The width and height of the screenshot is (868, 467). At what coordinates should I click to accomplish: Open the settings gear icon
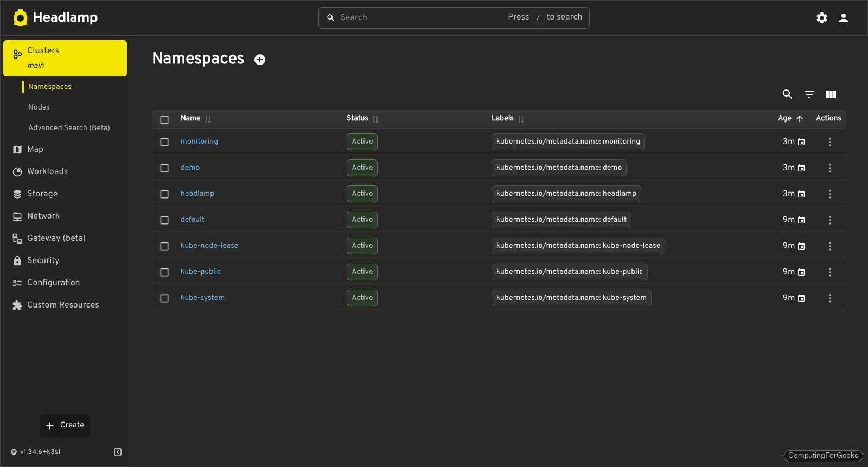tap(822, 18)
